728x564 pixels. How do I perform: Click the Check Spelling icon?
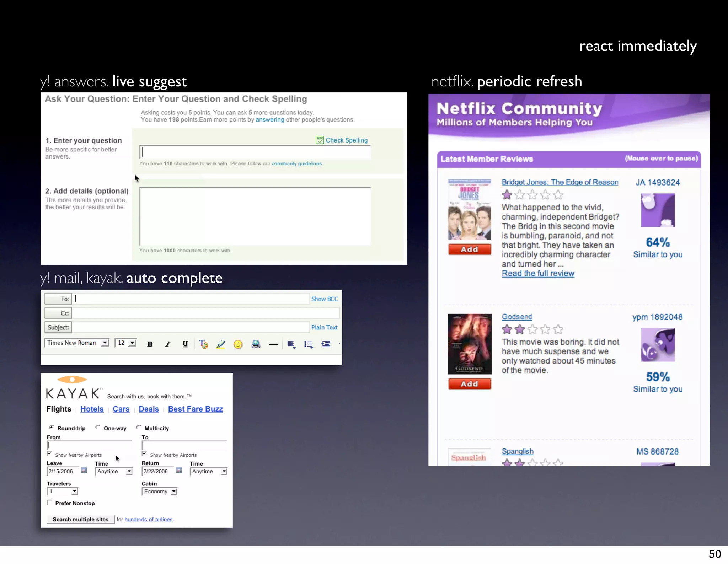point(320,140)
